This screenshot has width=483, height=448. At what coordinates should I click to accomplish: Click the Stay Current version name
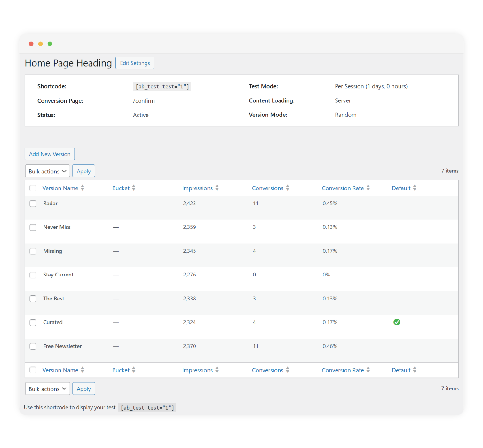point(58,275)
